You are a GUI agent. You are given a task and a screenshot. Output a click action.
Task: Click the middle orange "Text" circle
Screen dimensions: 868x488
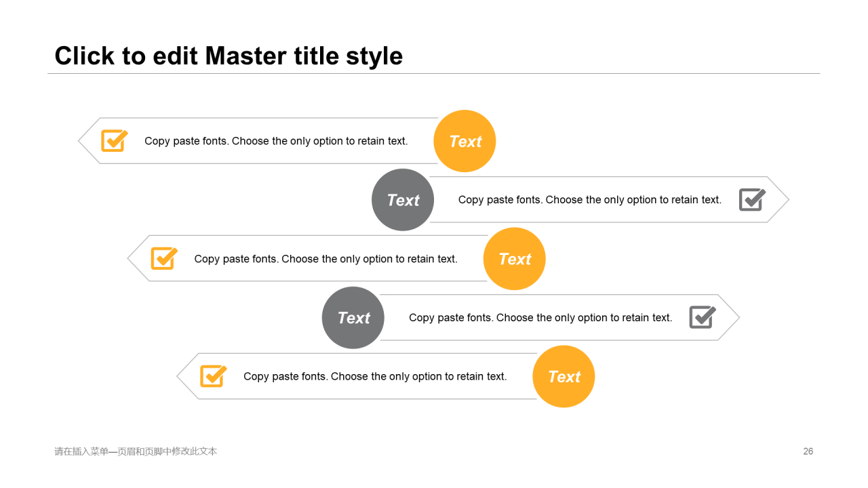click(x=514, y=259)
